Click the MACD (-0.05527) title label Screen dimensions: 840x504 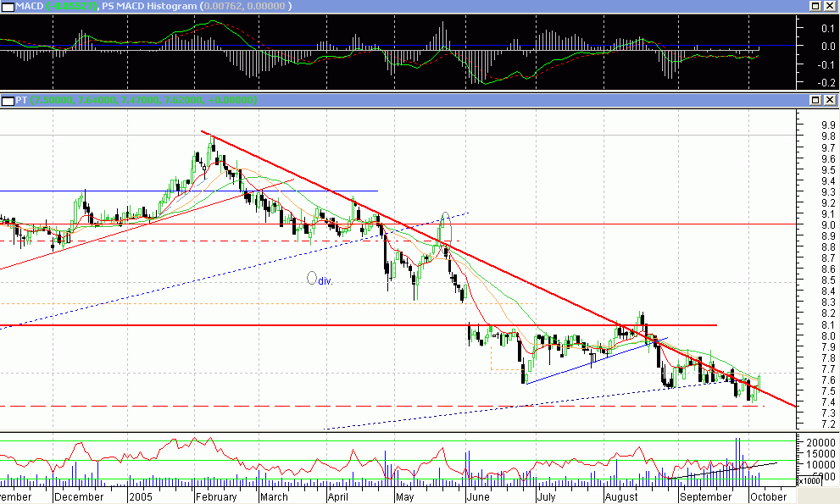click(x=56, y=7)
